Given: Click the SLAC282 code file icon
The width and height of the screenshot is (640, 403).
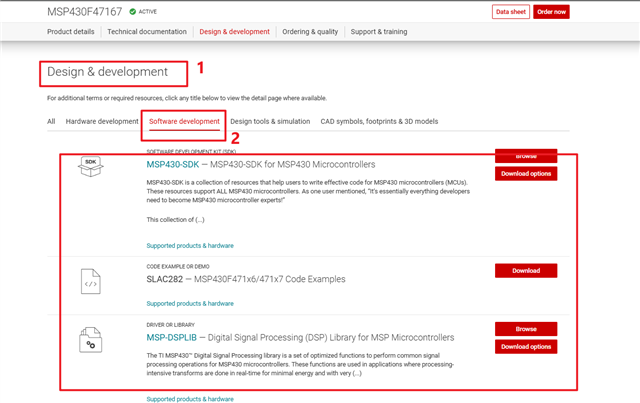Looking at the screenshot, I should click(x=91, y=281).
